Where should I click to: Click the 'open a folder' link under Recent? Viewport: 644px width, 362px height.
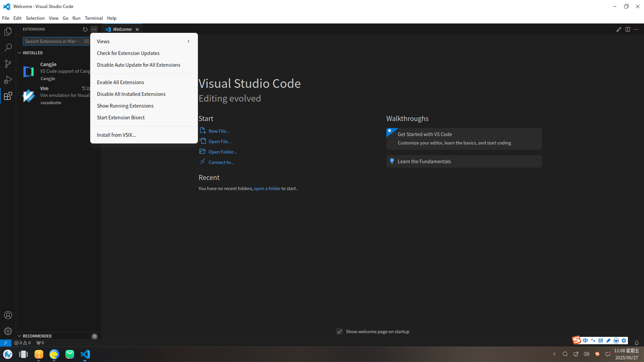click(267, 188)
